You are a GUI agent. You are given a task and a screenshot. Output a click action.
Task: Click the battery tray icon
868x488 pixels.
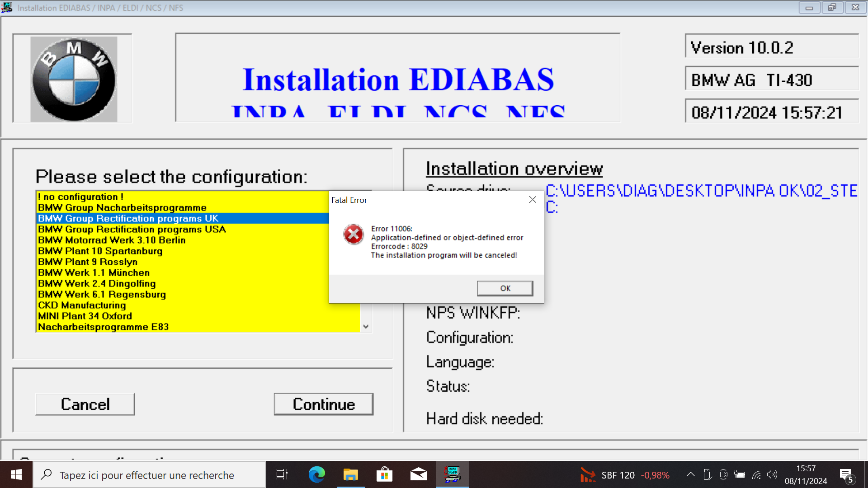pyautogui.click(x=740, y=474)
